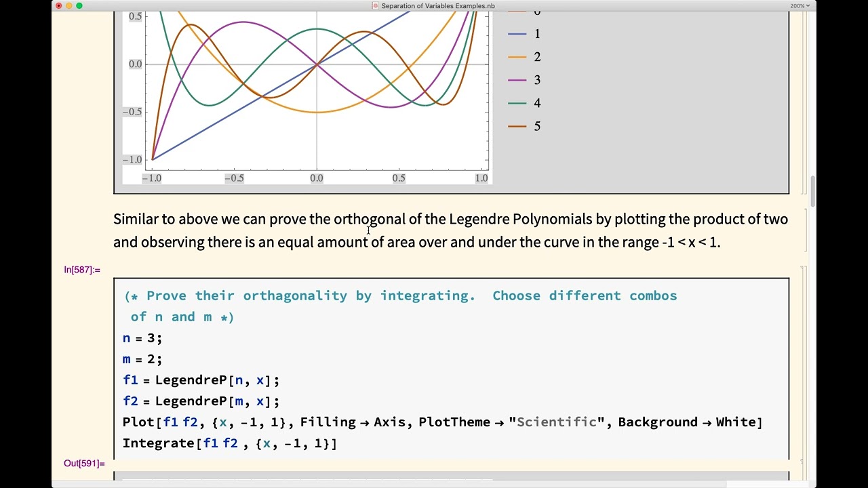Viewport: 868px width, 488px height.
Task: Click the brown legend line for curve 5
Action: click(x=517, y=126)
